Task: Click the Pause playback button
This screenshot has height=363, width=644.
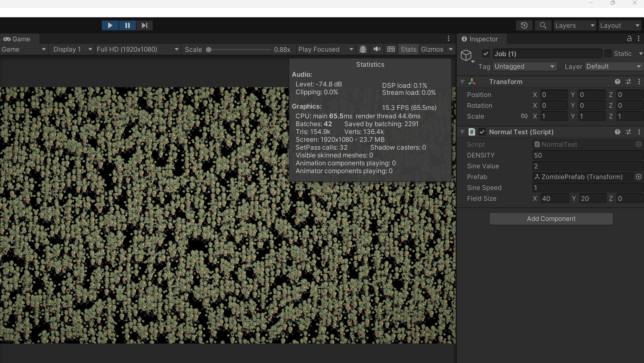Action: click(x=127, y=25)
